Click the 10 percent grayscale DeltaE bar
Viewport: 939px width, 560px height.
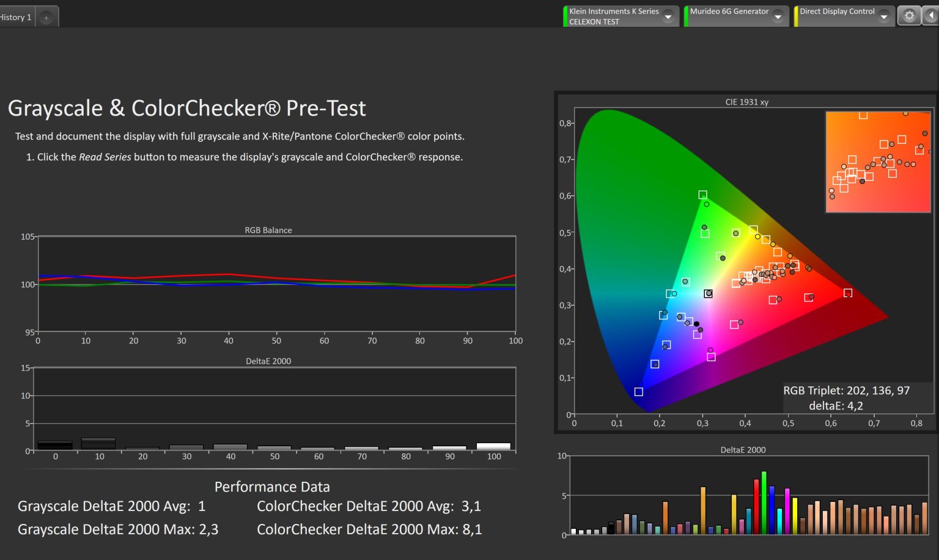tap(98, 444)
